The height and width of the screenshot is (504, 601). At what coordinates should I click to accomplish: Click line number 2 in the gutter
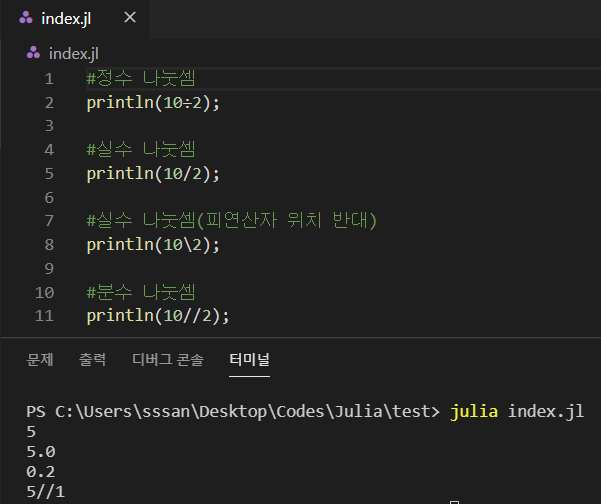49,103
